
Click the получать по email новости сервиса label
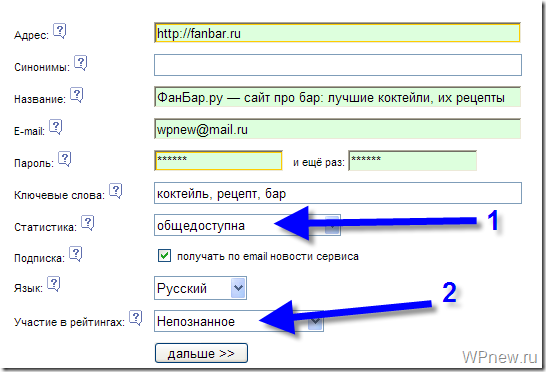click(268, 257)
